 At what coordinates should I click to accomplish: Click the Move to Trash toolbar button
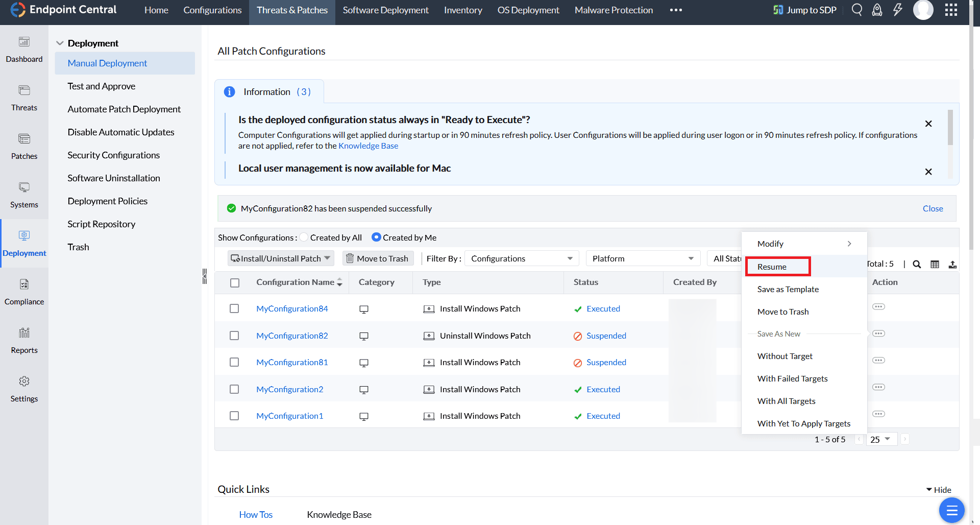tap(377, 258)
